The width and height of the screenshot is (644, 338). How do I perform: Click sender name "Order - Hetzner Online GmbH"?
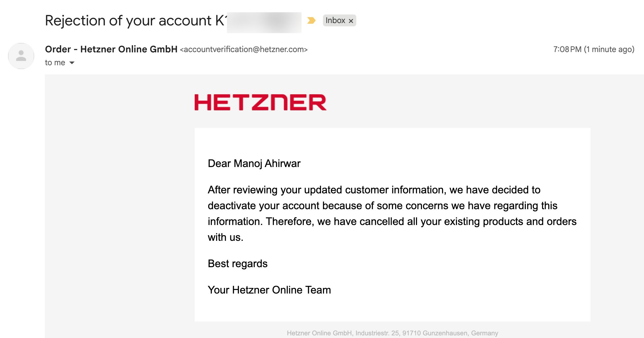[x=111, y=49]
